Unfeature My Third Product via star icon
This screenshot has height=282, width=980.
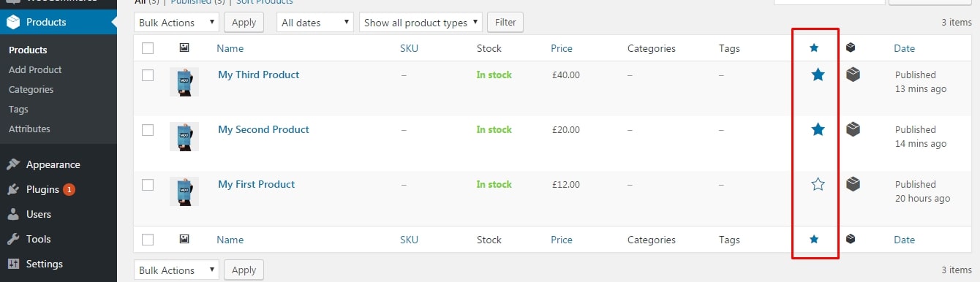[818, 75]
